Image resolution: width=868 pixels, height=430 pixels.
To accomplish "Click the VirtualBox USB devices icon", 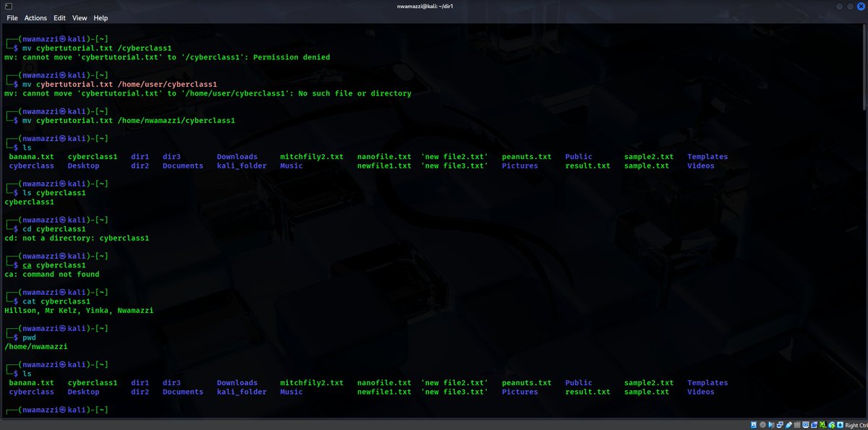I will (789, 425).
